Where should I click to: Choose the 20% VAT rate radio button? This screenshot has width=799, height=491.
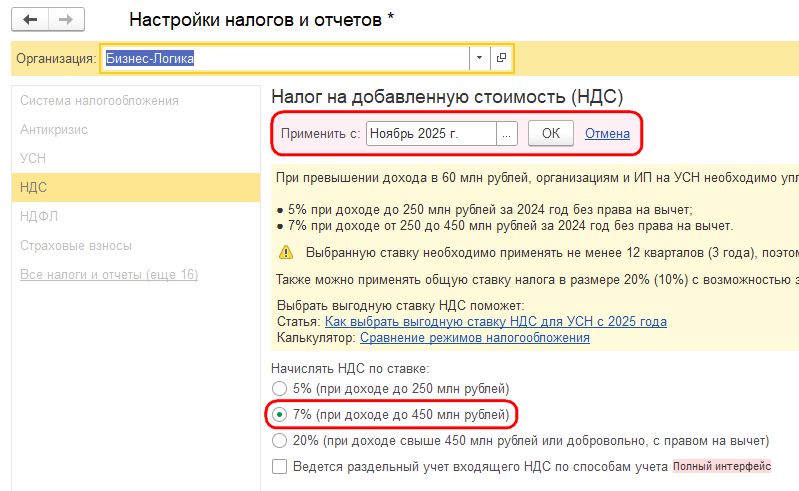[279, 441]
